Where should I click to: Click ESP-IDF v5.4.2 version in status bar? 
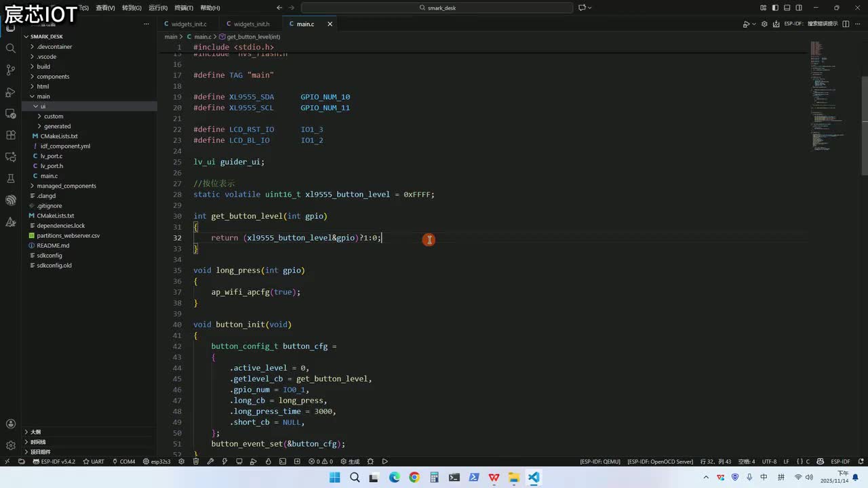point(54,462)
